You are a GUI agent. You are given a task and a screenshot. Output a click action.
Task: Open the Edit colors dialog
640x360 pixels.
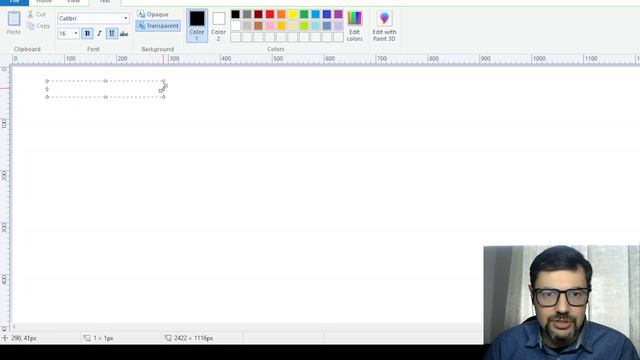coord(354,26)
